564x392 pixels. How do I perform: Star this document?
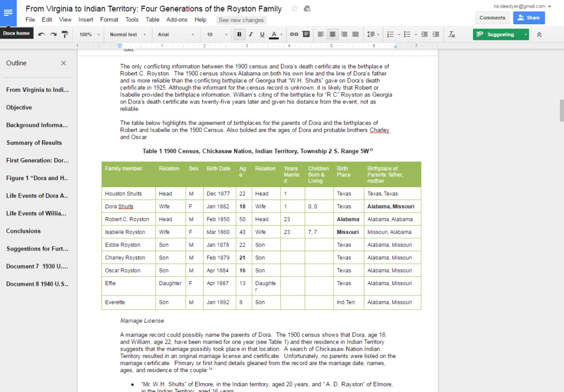click(x=294, y=9)
